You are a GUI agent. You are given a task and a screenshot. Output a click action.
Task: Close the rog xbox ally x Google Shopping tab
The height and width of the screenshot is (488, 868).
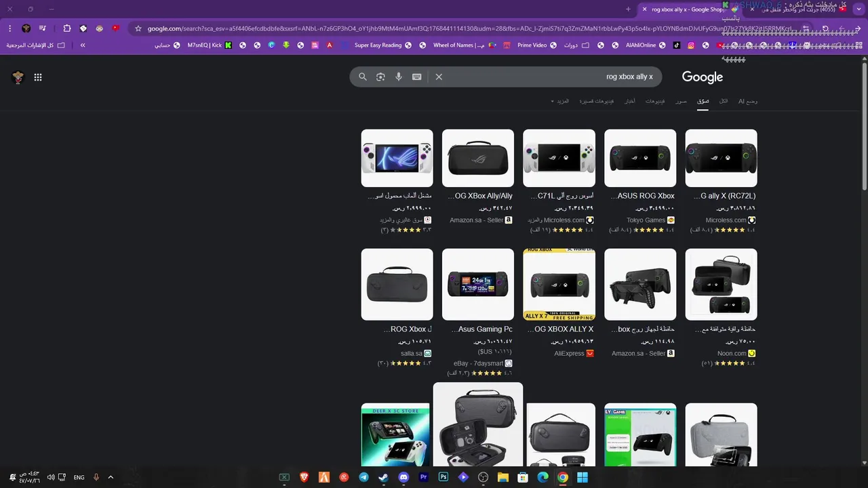tap(644, 9)
